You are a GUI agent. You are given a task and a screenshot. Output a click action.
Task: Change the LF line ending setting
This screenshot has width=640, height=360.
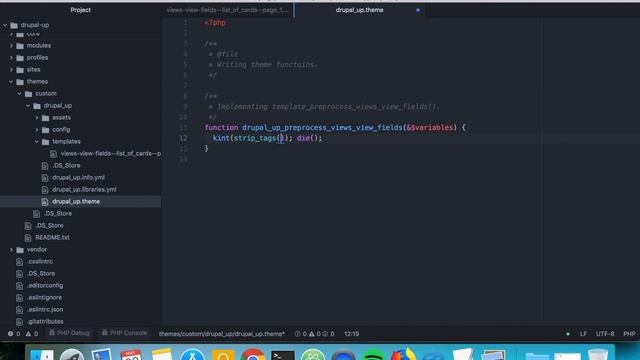coord(583,334)
